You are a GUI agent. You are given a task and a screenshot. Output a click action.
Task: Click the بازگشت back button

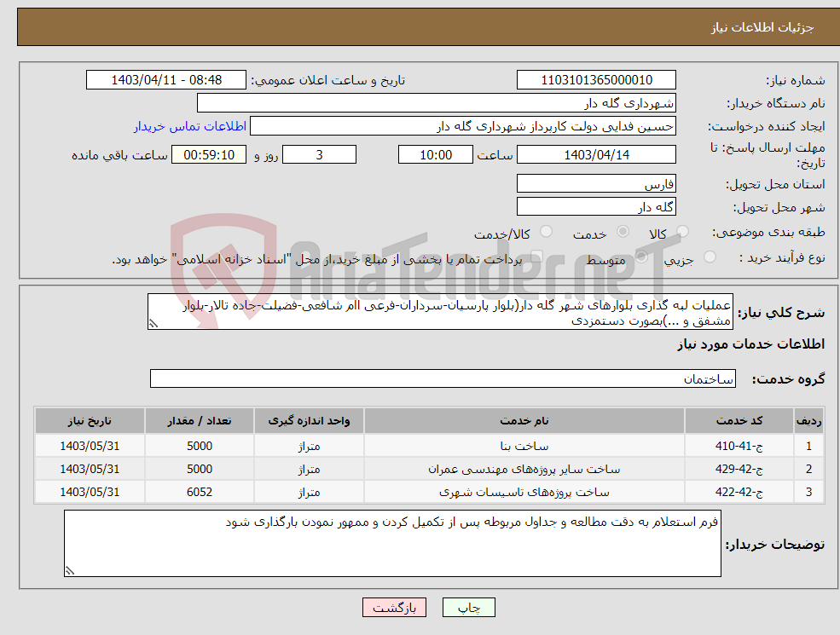pyautogui.click(x=394, y=608)
